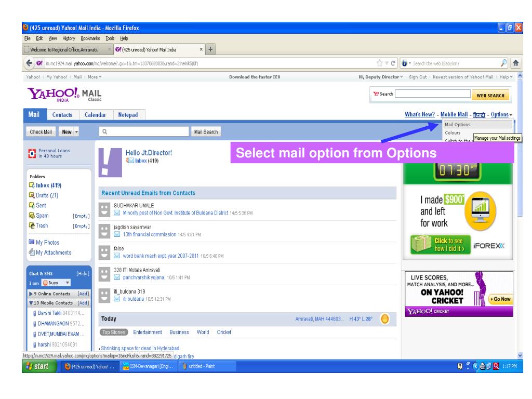532x399 pixels.
Task: Collapse the 10 Mobile Contacts group
Action: pos(31,303)
